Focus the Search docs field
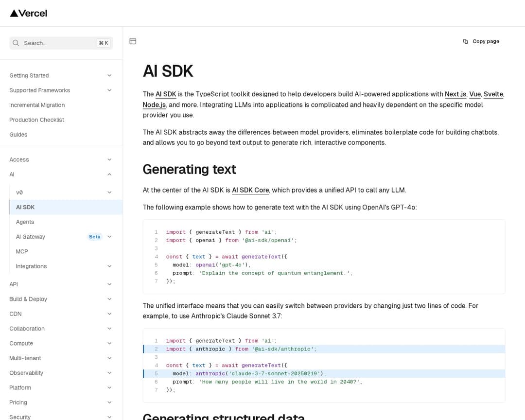The image size is (525, 420). (61, 43)
